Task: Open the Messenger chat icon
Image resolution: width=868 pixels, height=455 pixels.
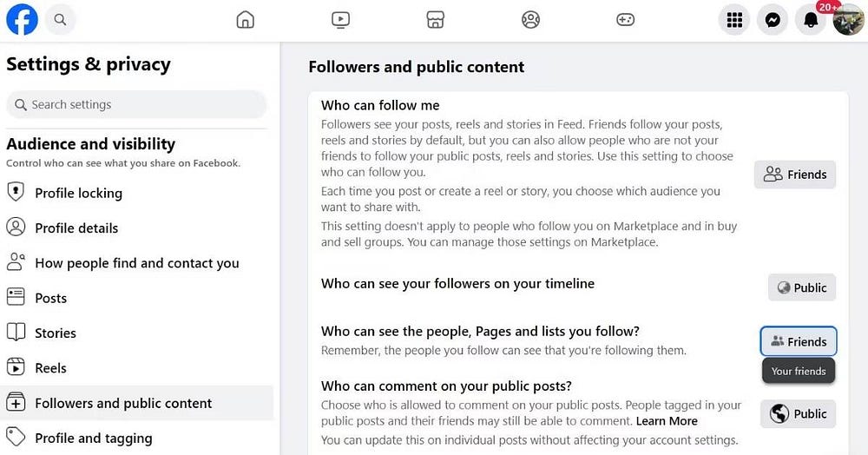Action: [773, 20]
